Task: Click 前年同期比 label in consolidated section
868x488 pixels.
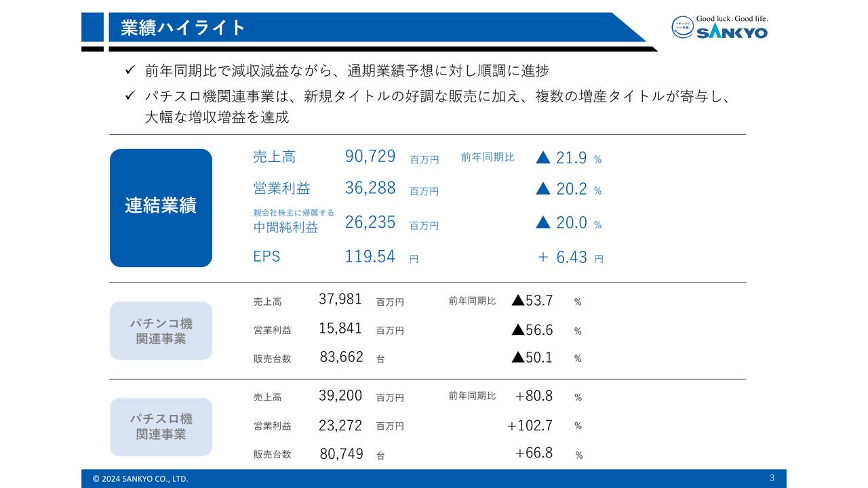Action: pyautogui.click(x=488, y=157)
